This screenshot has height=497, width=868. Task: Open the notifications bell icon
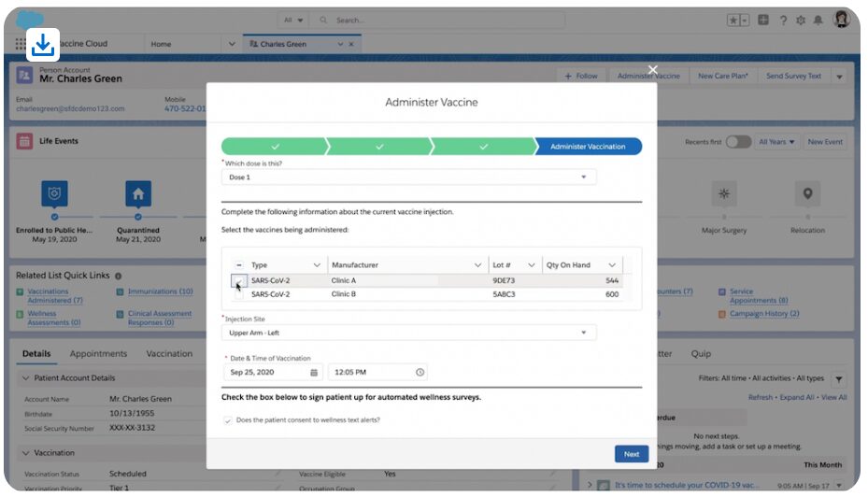pos(818,20)
